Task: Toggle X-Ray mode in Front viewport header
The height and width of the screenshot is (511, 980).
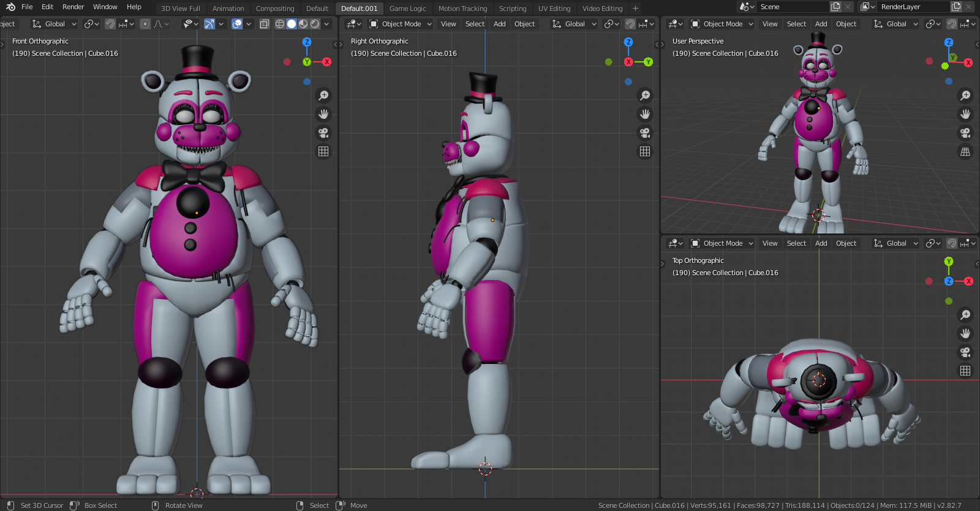Action: [x=264, y=24]
